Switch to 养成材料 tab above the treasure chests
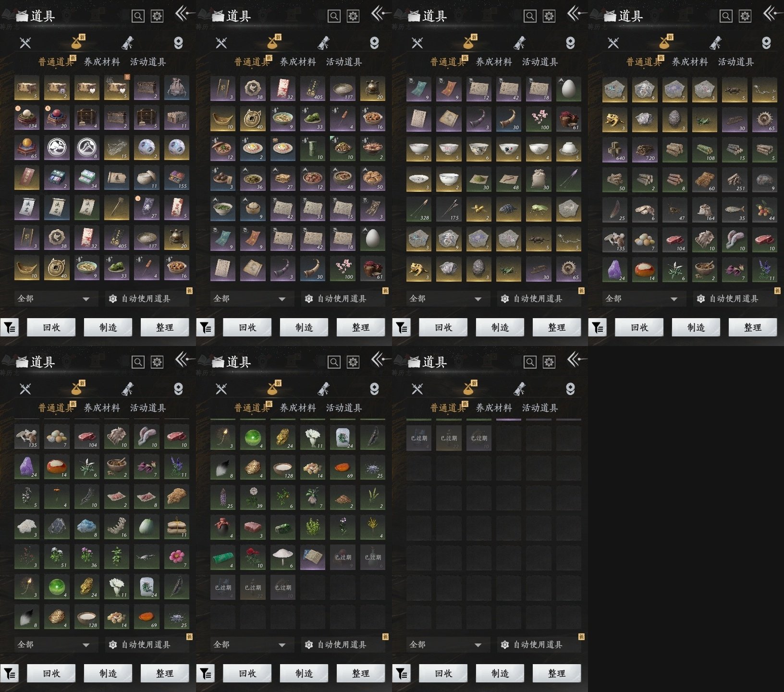Viewport: 784px width, 692px height. click(x=102, y=62)
